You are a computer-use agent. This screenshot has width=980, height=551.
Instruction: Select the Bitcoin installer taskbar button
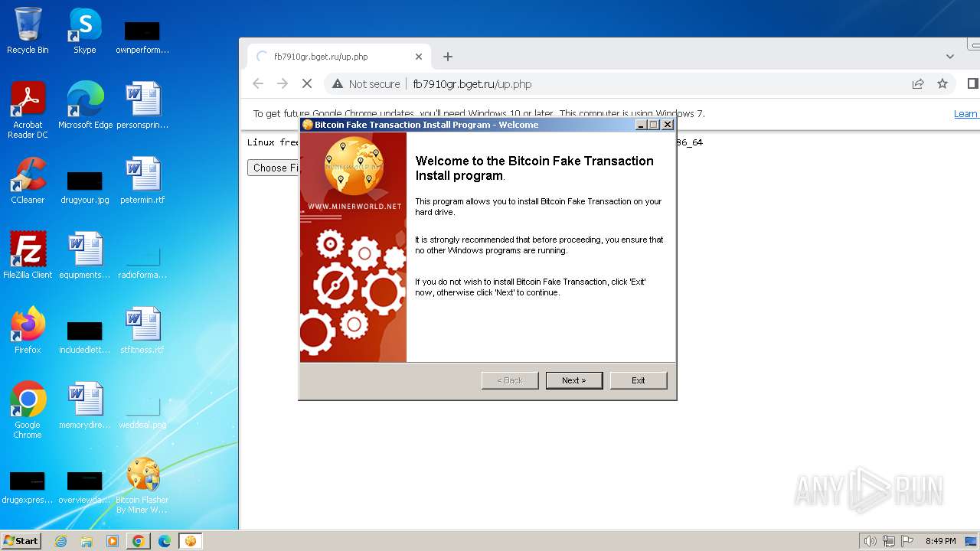[190, 541]
